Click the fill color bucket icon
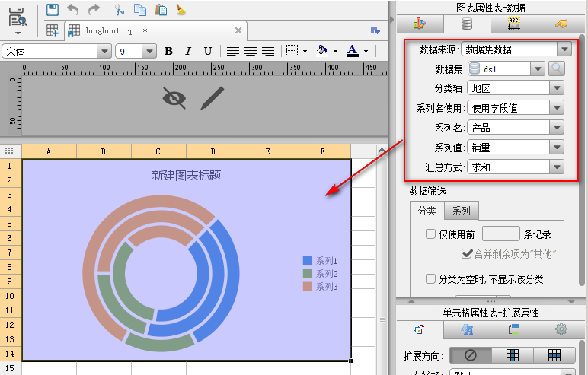The height and width of the screenshot is (375, 588). 321,50
